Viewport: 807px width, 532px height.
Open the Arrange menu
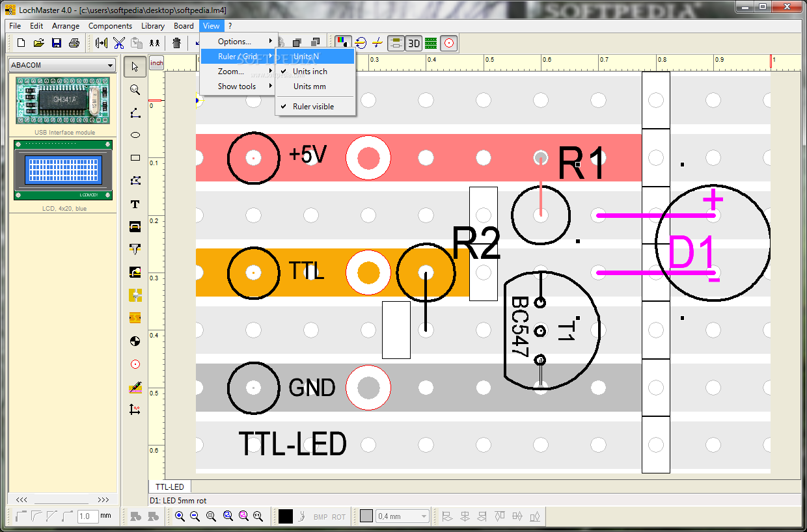66,26
